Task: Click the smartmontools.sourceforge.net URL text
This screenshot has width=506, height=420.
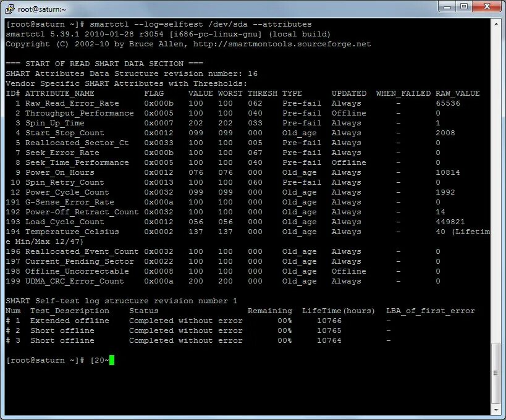Action: point(282,44)
